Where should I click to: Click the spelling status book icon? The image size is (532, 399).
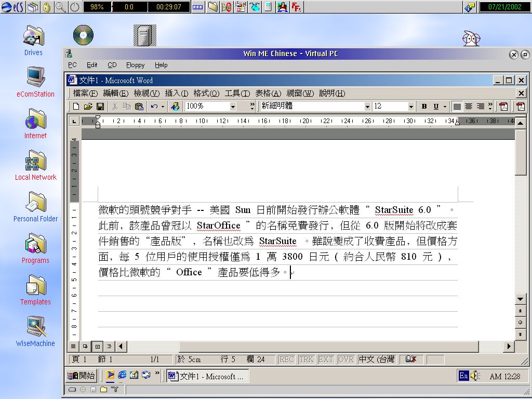(x=411, y=359)
